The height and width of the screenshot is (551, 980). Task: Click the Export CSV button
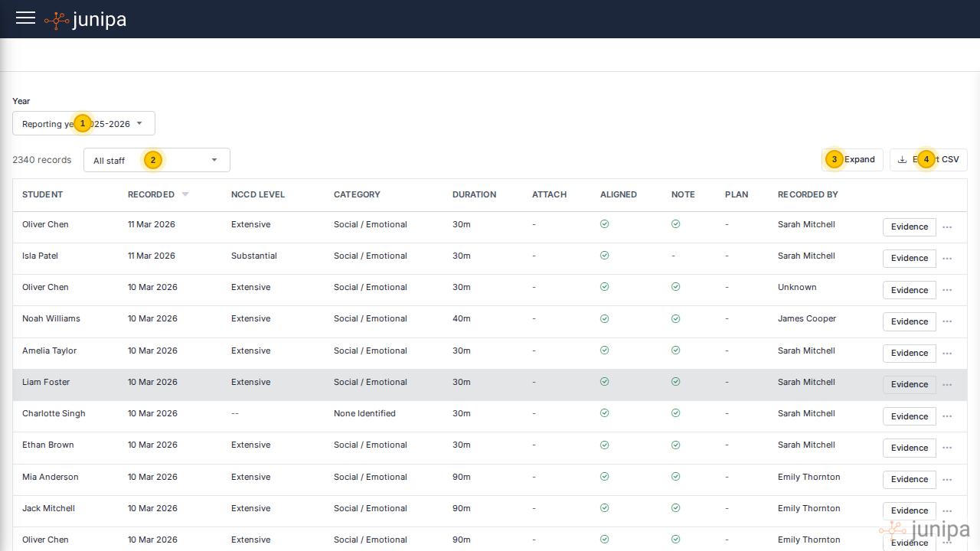pos(928,159)
